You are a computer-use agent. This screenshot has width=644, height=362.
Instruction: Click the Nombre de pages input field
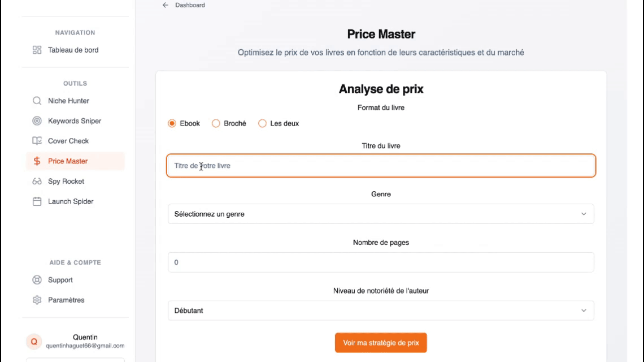[381, 262]
